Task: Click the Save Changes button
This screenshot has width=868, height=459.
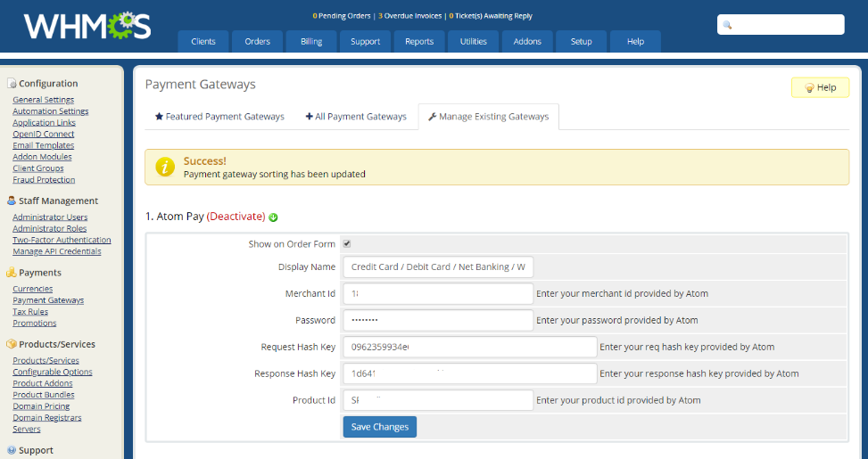Action: 380,427
